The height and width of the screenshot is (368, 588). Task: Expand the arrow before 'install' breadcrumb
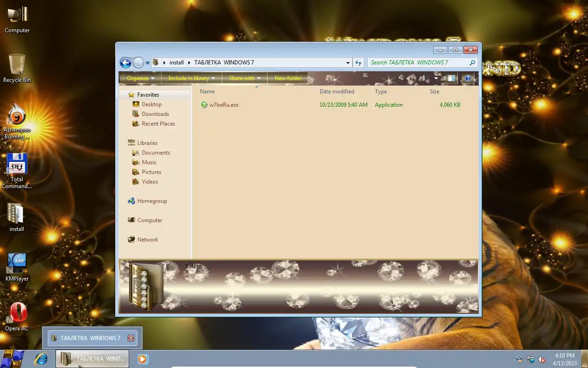[x=164, y=63]
